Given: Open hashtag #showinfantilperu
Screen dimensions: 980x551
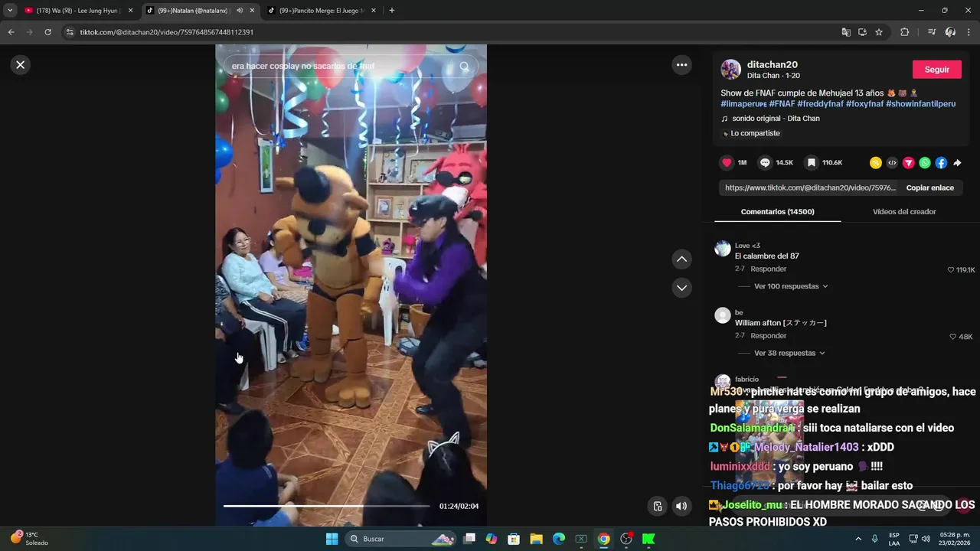Looking at the screenshot, I should [x=920, y=103].
